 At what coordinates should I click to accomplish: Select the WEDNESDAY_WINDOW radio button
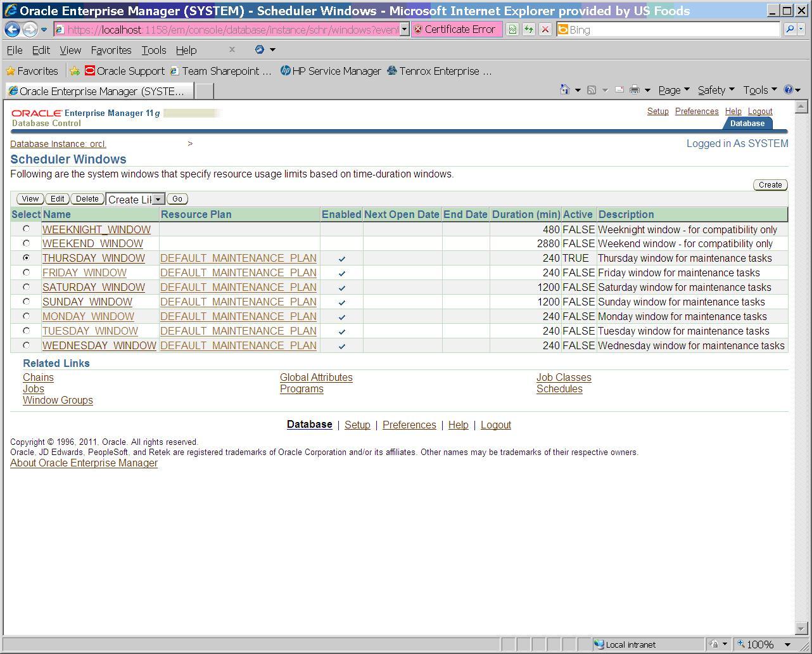pyautogui.click(x=26, y=345)
